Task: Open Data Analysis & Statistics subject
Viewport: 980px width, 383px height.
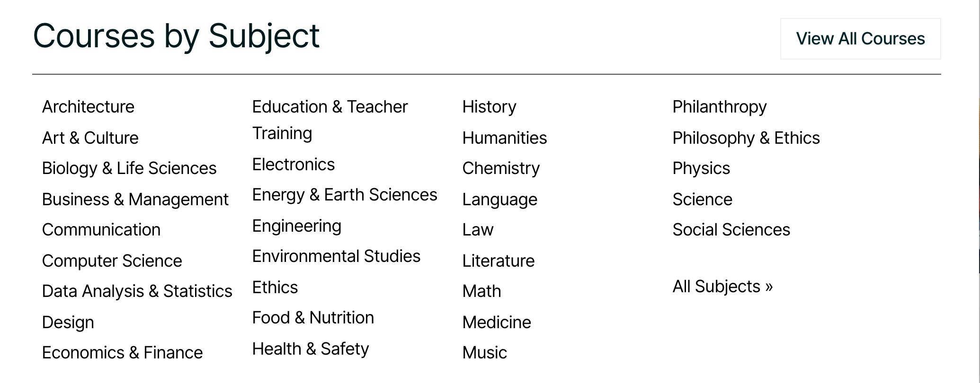Action: 137,291
